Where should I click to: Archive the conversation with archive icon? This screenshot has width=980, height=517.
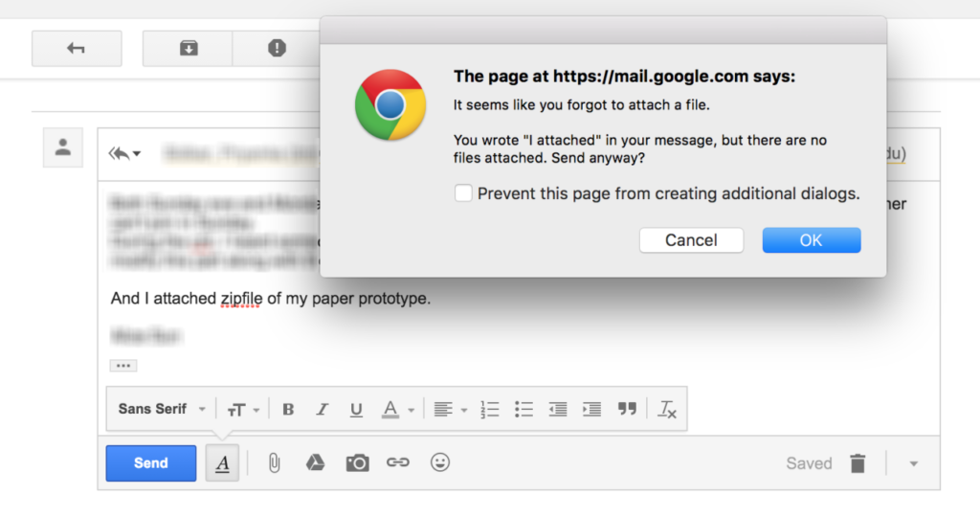[189, 48]
